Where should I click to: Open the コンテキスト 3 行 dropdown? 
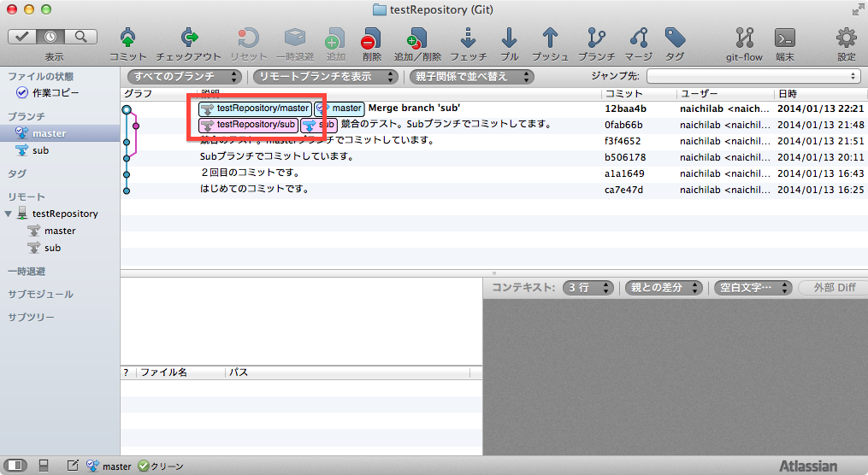[588, 288]
